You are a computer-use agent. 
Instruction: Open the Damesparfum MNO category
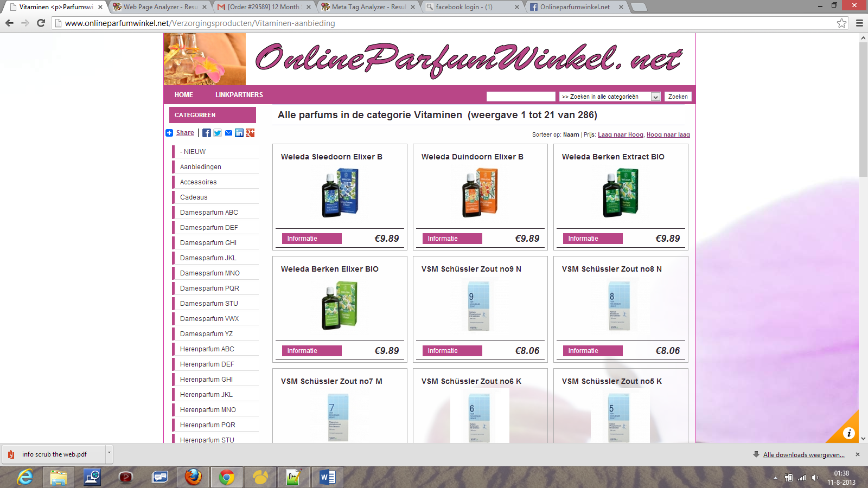pos(210,273)
